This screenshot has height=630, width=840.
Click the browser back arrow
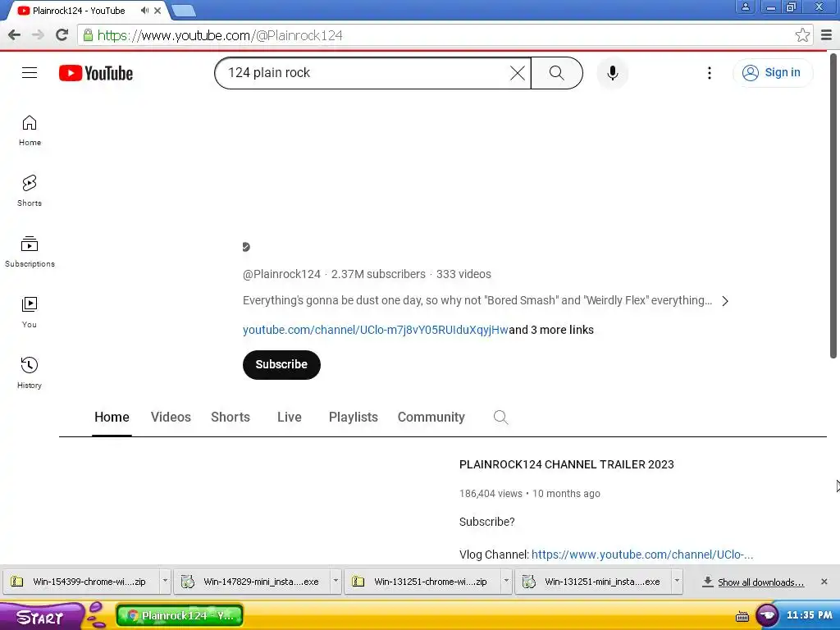click(15, 35)
